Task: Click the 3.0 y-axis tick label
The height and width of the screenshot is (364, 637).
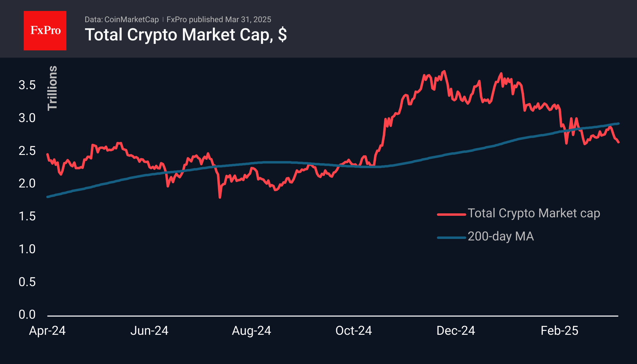Action: tap(27, 118)
